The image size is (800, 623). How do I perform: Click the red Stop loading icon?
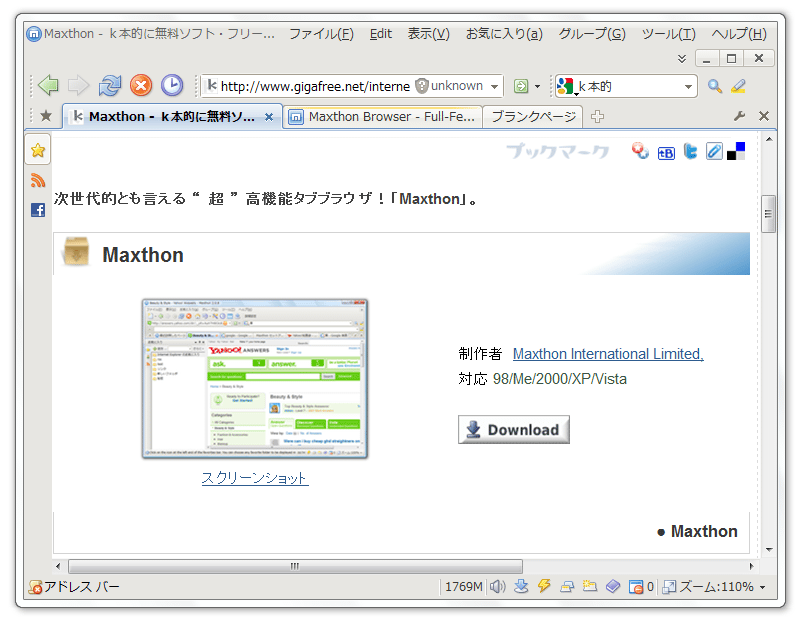[141, 85]
